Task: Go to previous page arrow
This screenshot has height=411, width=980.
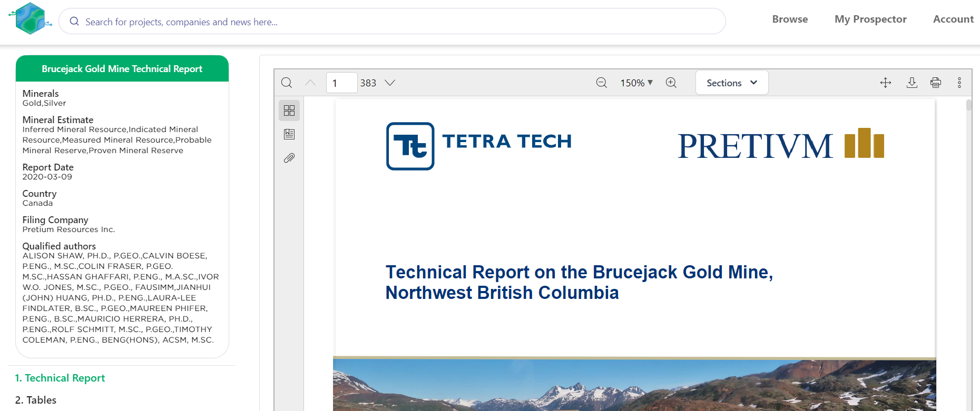Action: click(310, 83)
